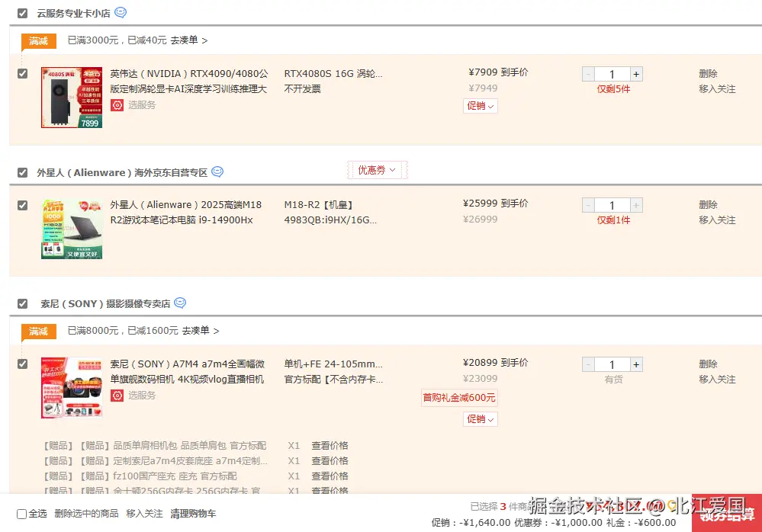Uncheck 云服务专业卡小店 store checkbox

22,13
